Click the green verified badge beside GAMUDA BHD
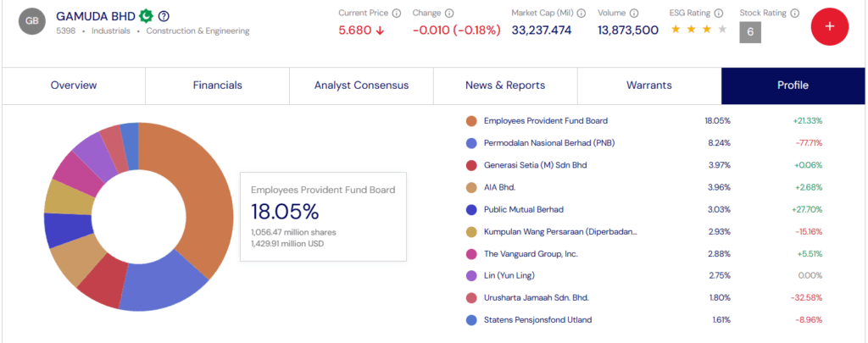This screenshot has width=868, height=343. pos(146,15)
